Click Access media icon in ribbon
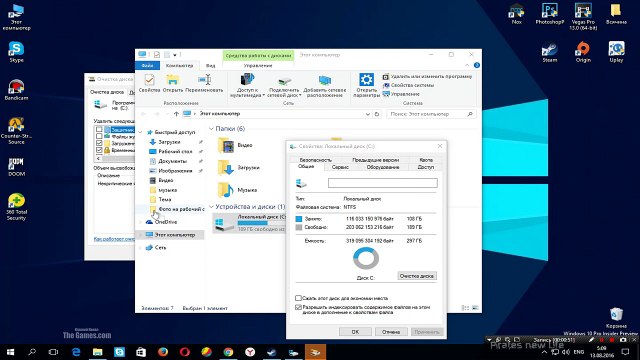 (247, 85)
